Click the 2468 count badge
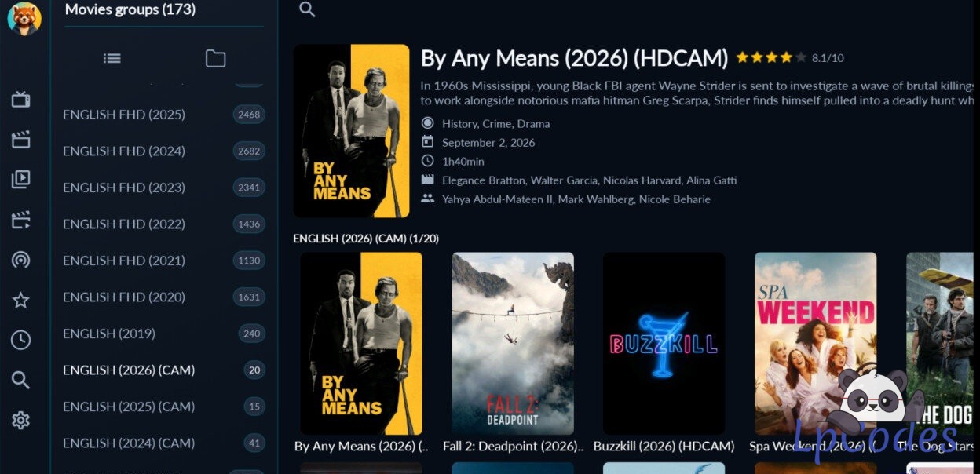 click(249, 115)
